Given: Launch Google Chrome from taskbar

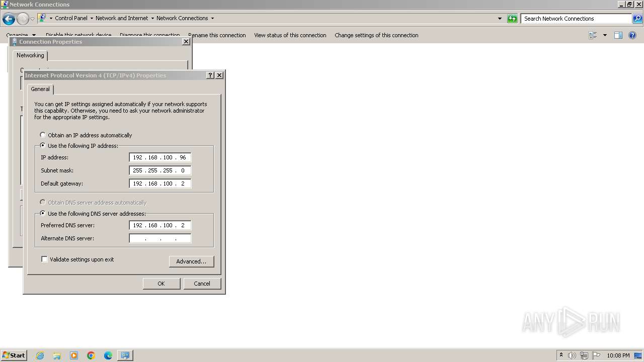Looking at the screenshot, I should 91,355.
